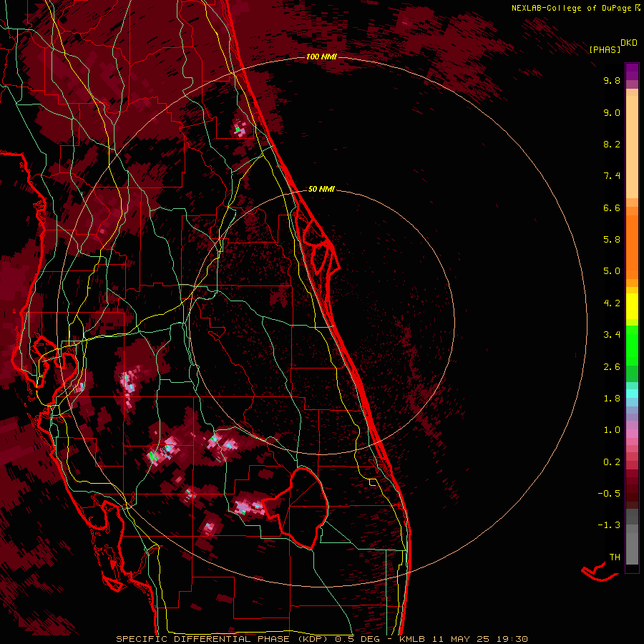The height and width of the screenshot is (644, 644).
Task: Click the cyan segment beside 1.8
Action: tap(632, 394)
